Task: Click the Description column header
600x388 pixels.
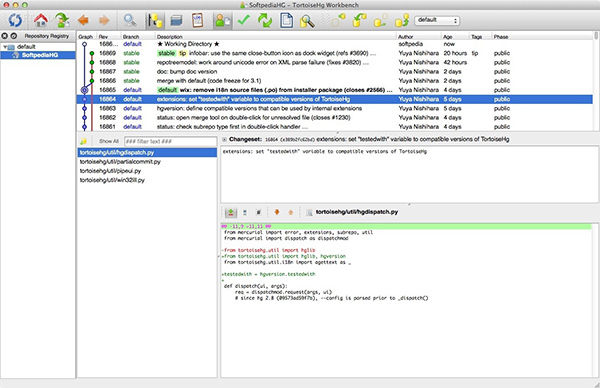Action: point(170,37)
